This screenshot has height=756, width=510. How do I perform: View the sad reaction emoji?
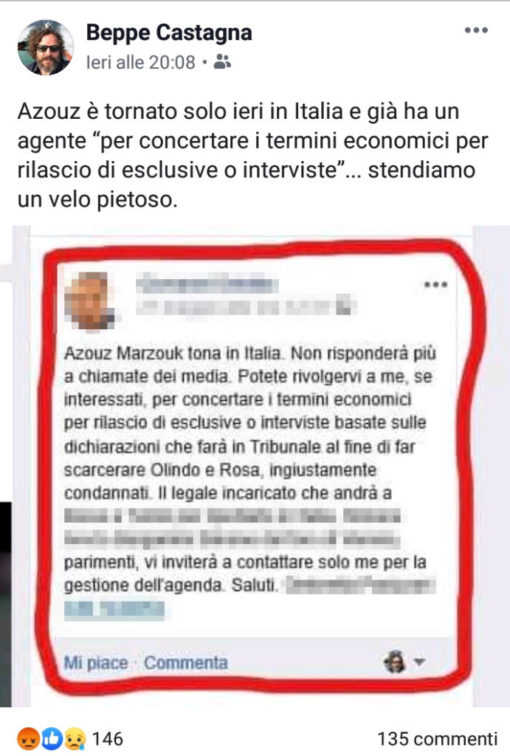pyautogui.click(x=74, y=739)
